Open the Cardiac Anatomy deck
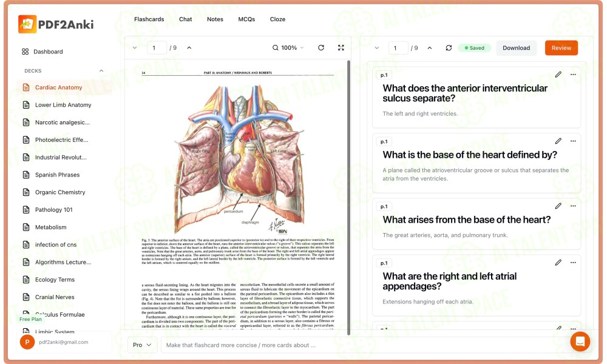607x364 pixels. click(x=64, y=87)
